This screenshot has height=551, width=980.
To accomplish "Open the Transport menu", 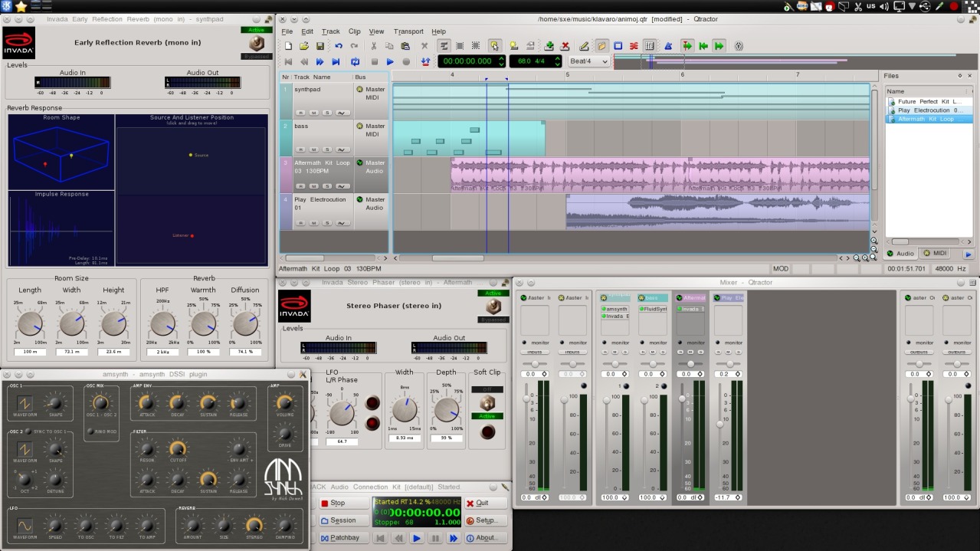I will (x=408, y=31).
